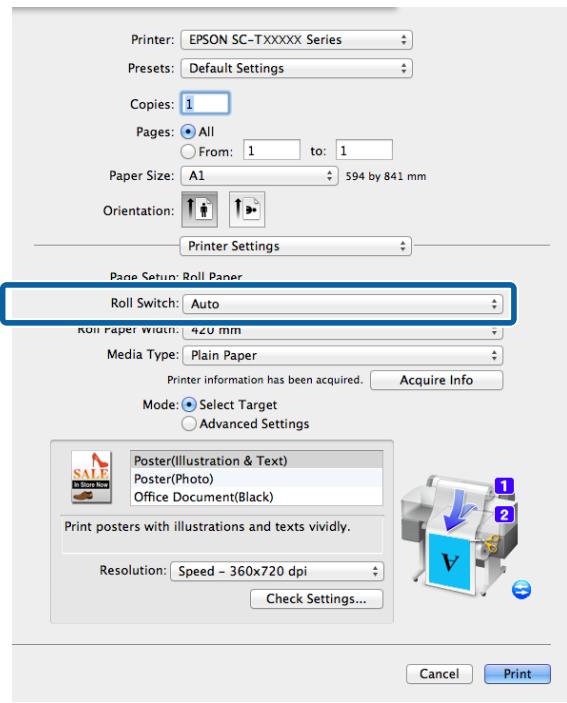Choose Advanced Settings mode
Viewport: 567px width, 703px height.
[x=189, y=424]
